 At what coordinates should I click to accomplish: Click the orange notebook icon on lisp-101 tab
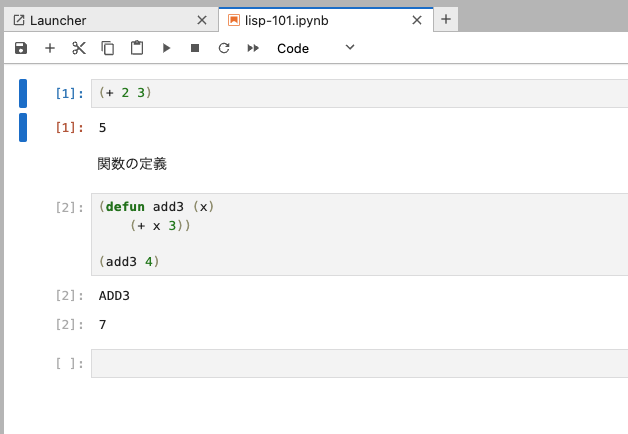pos(234,20)
